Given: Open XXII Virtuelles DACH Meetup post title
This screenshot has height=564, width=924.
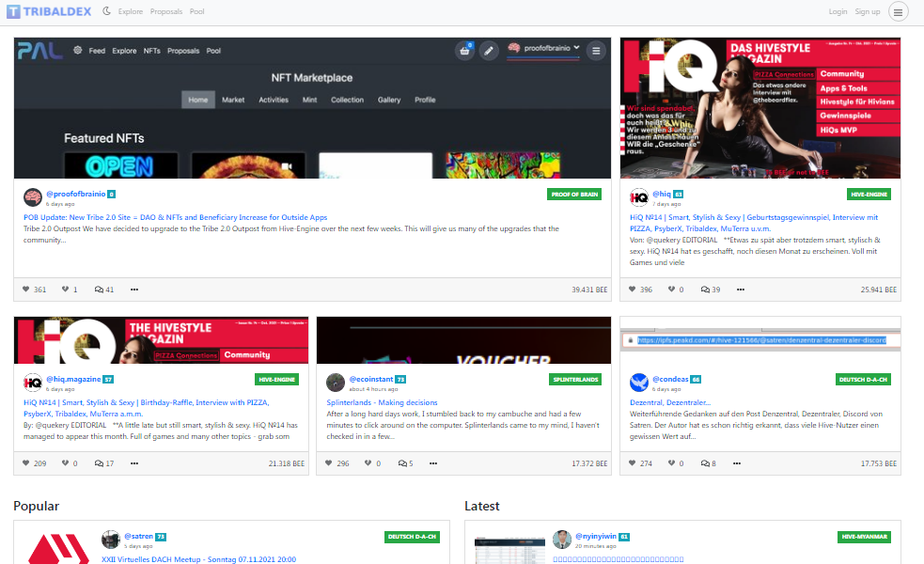Looking at the screenshot, I should [198, 559].
